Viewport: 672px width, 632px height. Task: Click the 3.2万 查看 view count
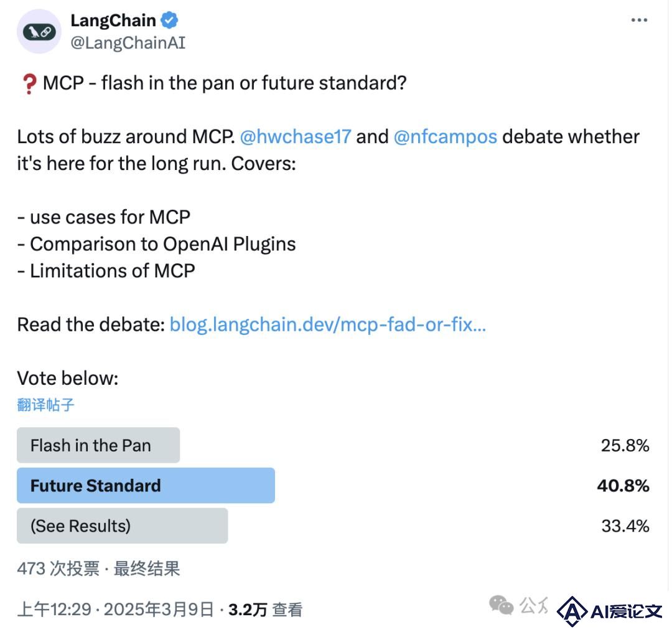click(265, 610)
